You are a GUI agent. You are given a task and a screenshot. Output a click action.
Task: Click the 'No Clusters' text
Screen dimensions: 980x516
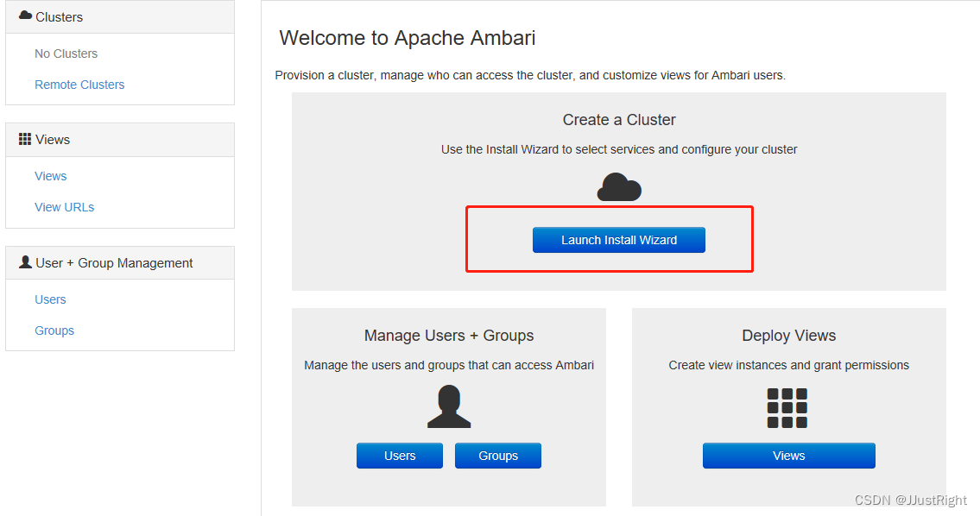[66, 53]
